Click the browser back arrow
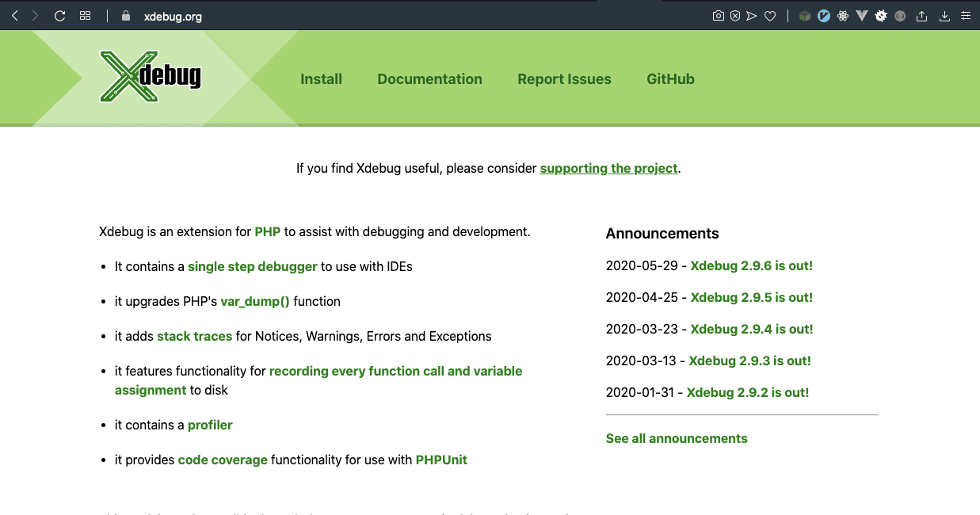 pyautogui.click(x=14, y=16)
